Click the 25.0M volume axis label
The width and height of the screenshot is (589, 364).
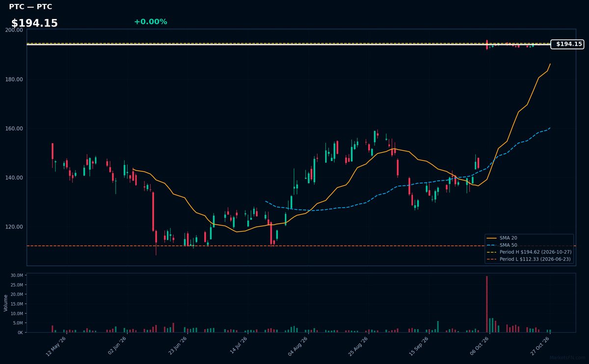16,285
